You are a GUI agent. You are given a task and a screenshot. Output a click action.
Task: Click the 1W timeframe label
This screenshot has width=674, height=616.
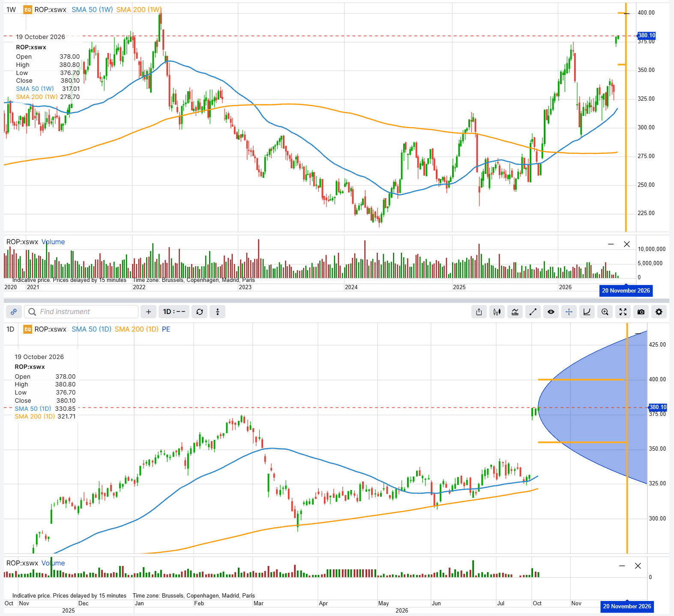(x=11, y=9)
